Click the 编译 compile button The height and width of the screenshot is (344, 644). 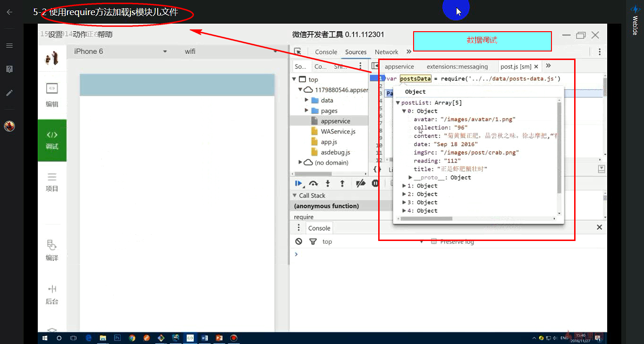[x=52, y=250]
